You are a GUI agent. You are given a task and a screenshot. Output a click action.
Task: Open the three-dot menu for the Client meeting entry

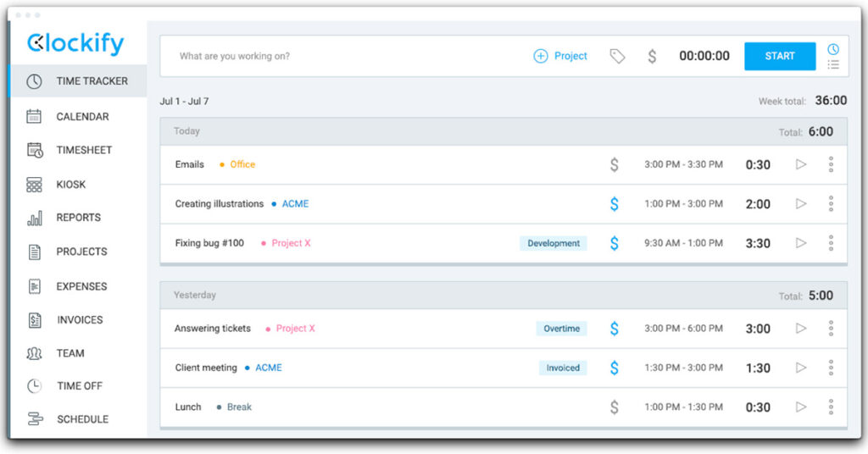(831, 368)
